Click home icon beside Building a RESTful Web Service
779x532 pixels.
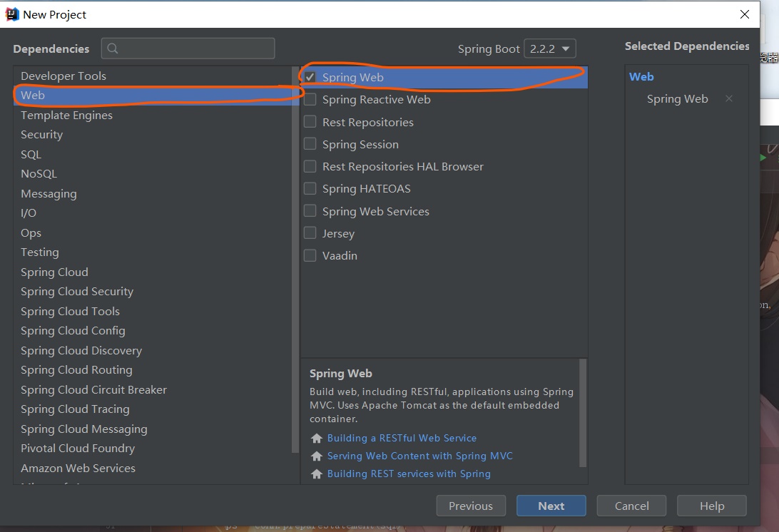317,438
